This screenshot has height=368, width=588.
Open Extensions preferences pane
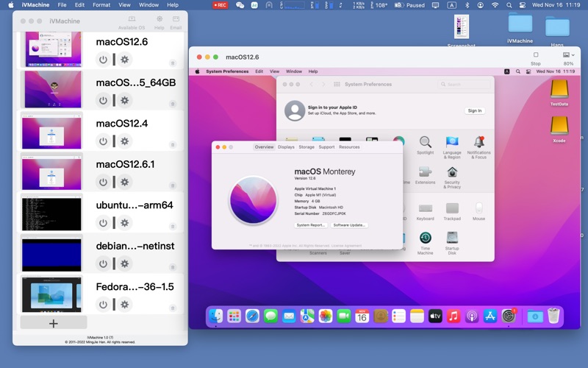[x=426, y=175]
